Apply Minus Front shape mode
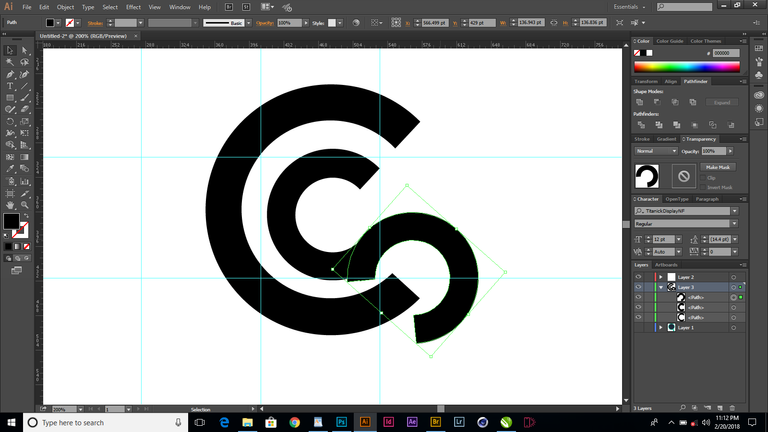This screenshot has height=432, width=768. click(657, 102)
